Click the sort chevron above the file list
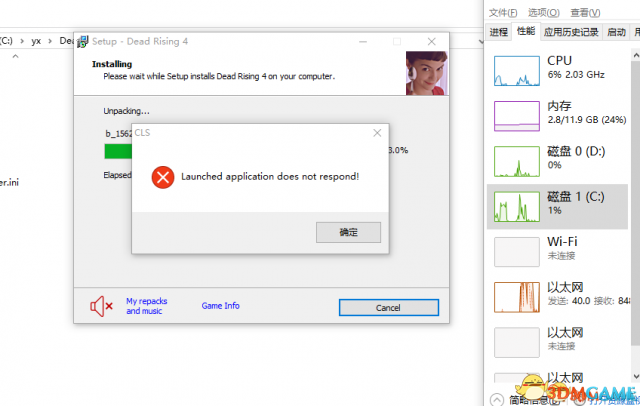640x406 pixels. point(16,56)
